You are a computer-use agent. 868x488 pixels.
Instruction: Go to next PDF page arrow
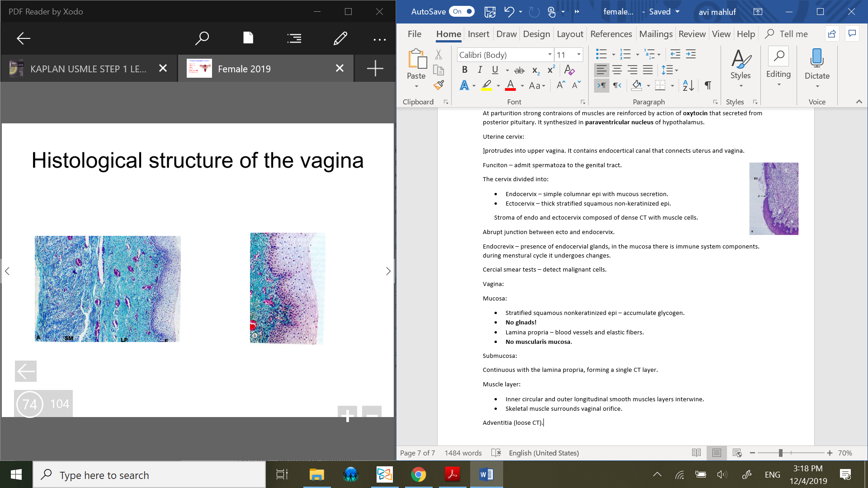coord(388,271)
